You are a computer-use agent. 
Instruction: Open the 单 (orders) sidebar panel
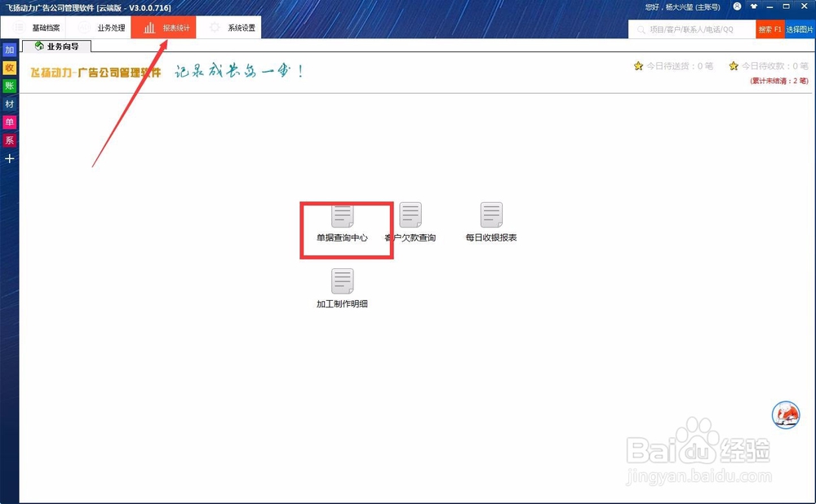tap(10, 122)
